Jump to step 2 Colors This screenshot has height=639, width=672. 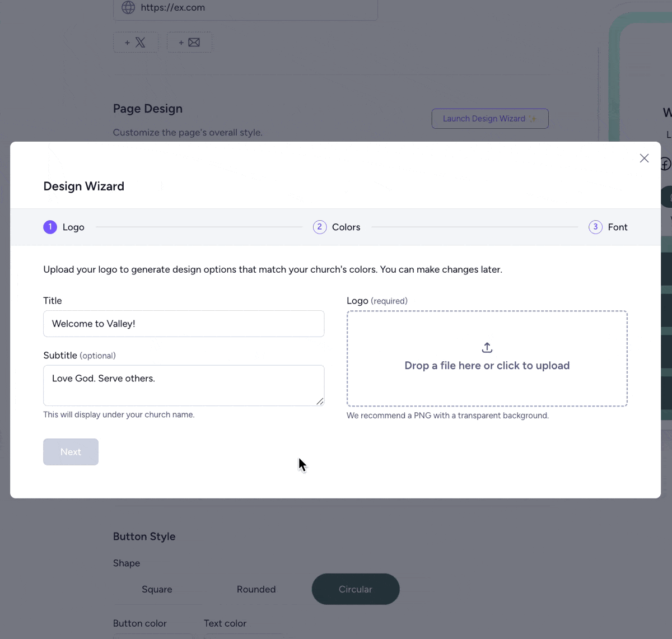337,227
